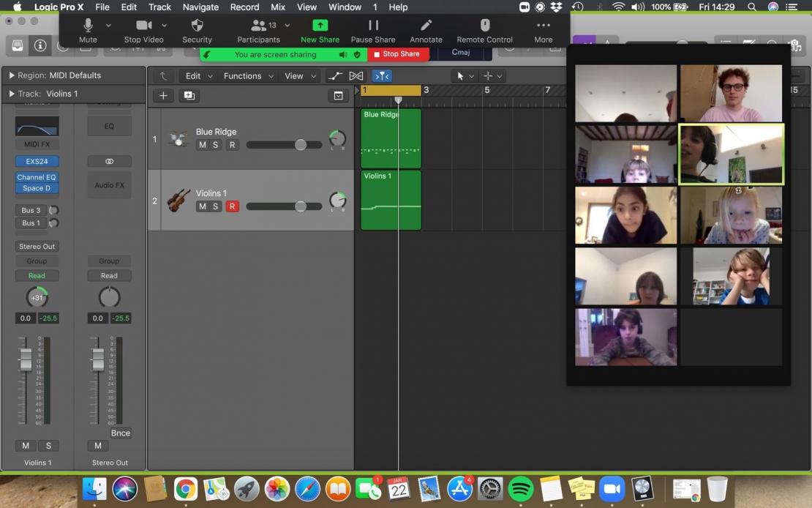
Task: Solo the Violins 1 track
Action: coord(215,206)
